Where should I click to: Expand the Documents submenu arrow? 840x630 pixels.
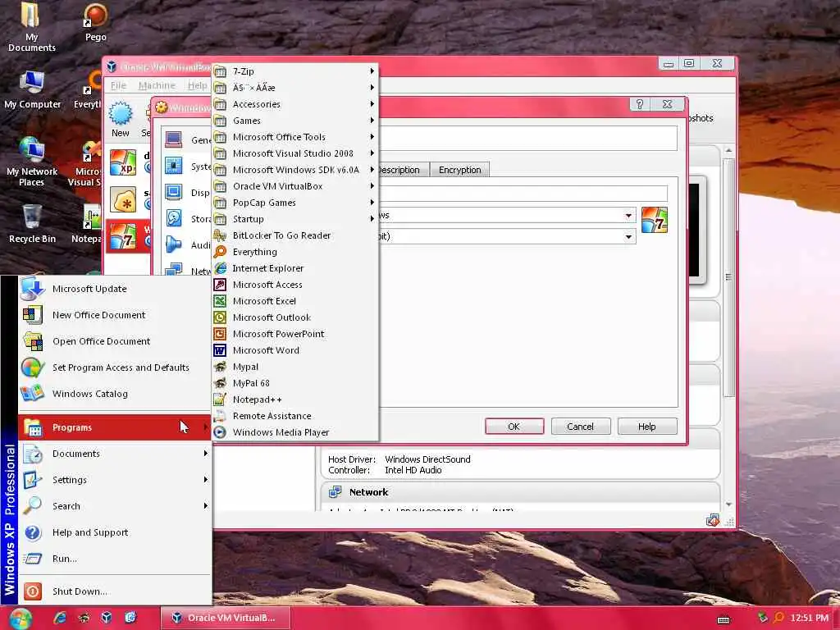click(x=206, y=454)
